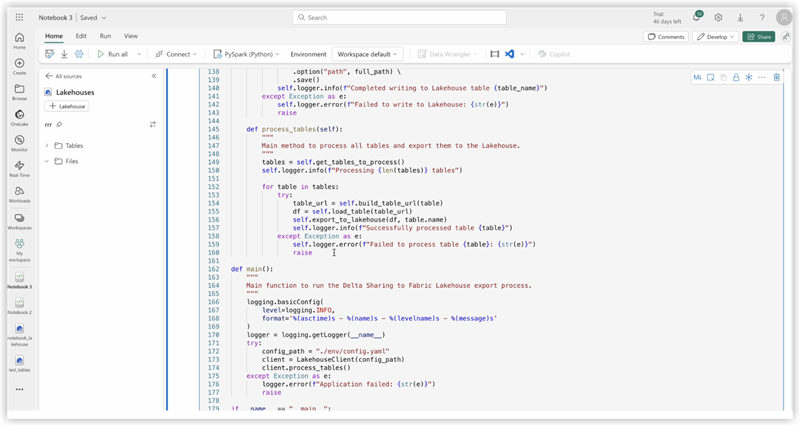
Task: Click the 'Trial: 46 days left' text
Action: point(667,18)
